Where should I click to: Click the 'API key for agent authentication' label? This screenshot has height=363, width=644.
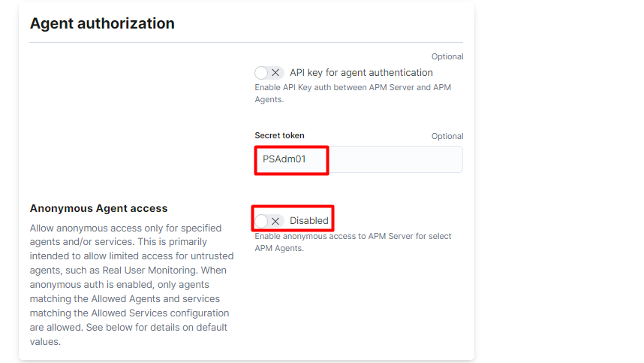coord(362,73)
